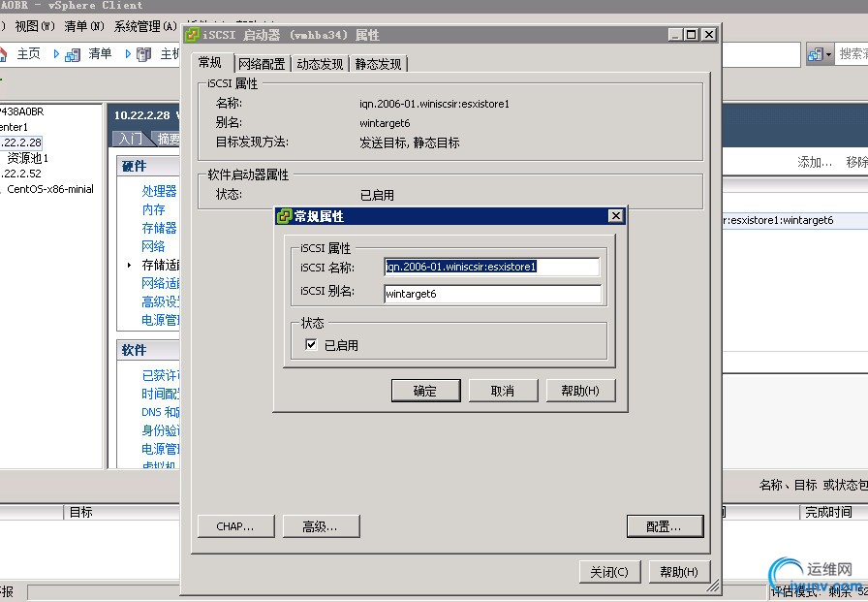Select the esxistore1:wintarget6 row
This screenshot has height=602, width=868.
click(795, 220)
